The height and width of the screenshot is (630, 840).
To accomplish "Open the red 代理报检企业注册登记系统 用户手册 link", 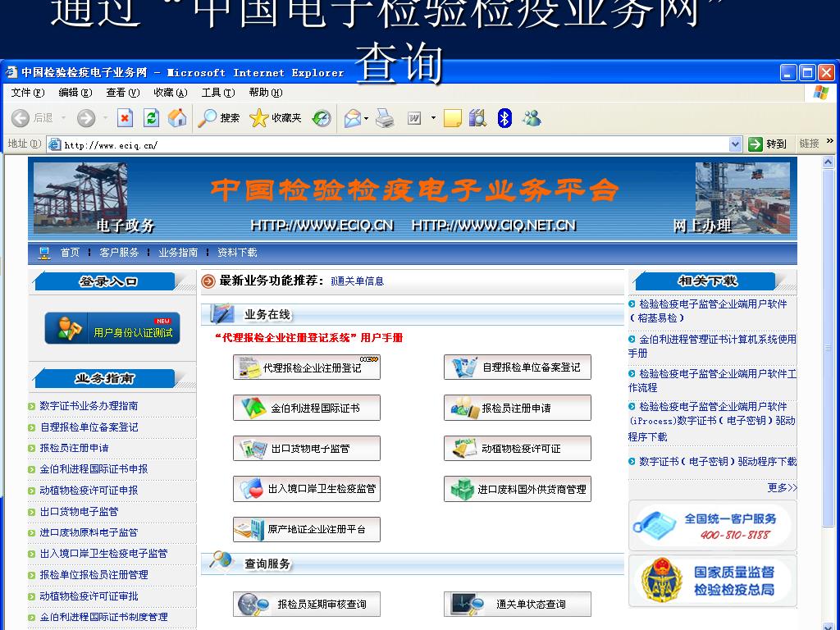I will [308, 337].
